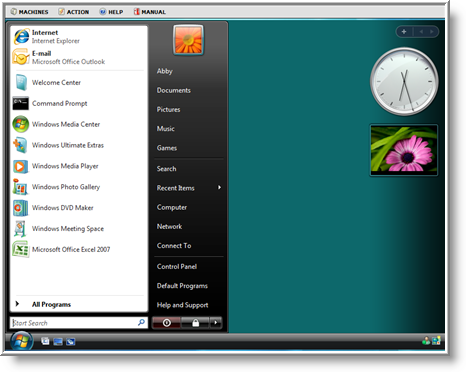Open Default Programs

182,286
